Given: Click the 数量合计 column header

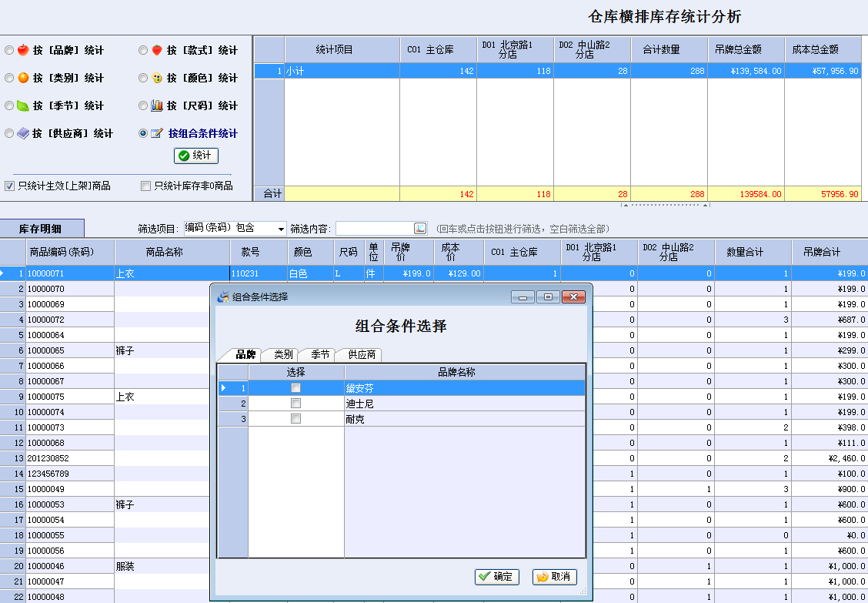Looking at the screenshot, I should [753, 252].
